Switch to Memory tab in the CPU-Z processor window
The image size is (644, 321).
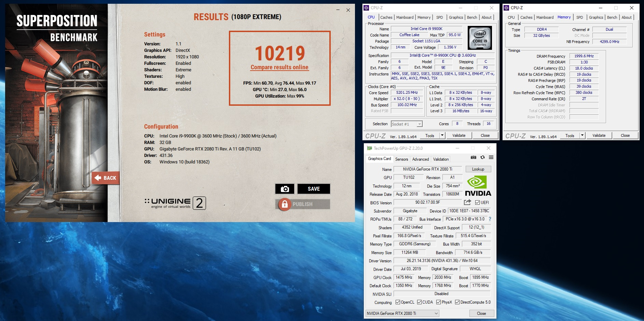(424, 17)
